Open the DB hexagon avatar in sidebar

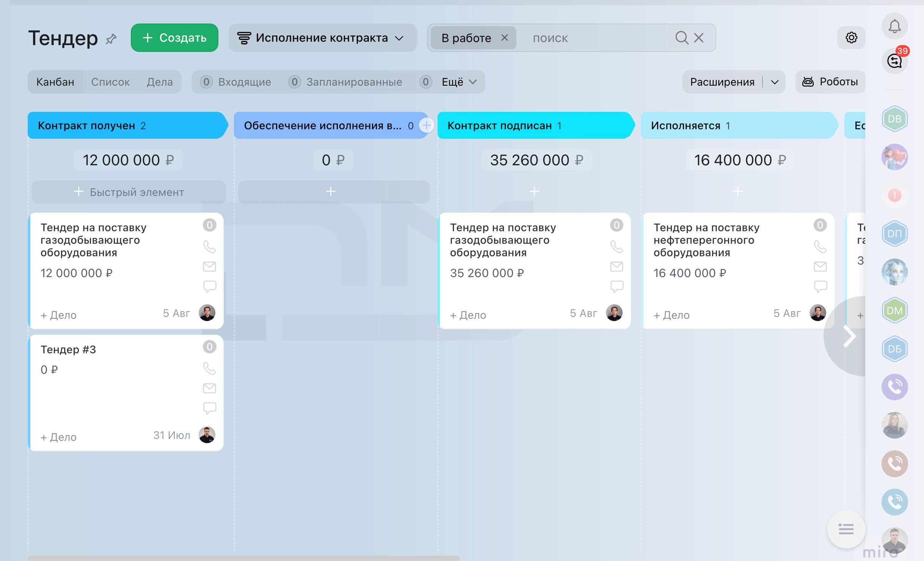894,119
